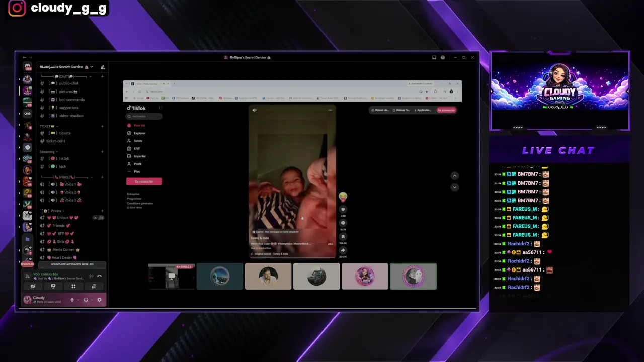The image size is (644, 362).
Task: Click the TikTok creator avatar beside video
Action: 343,196
